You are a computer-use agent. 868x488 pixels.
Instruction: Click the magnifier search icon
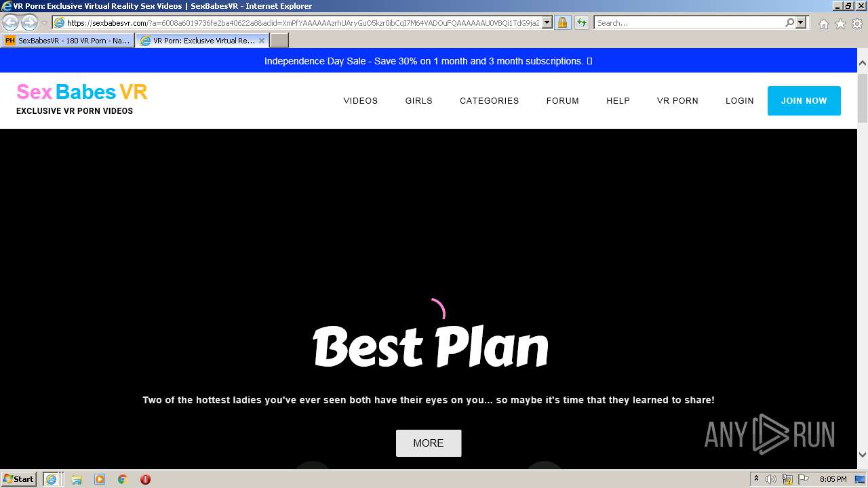tap(789, 22)
